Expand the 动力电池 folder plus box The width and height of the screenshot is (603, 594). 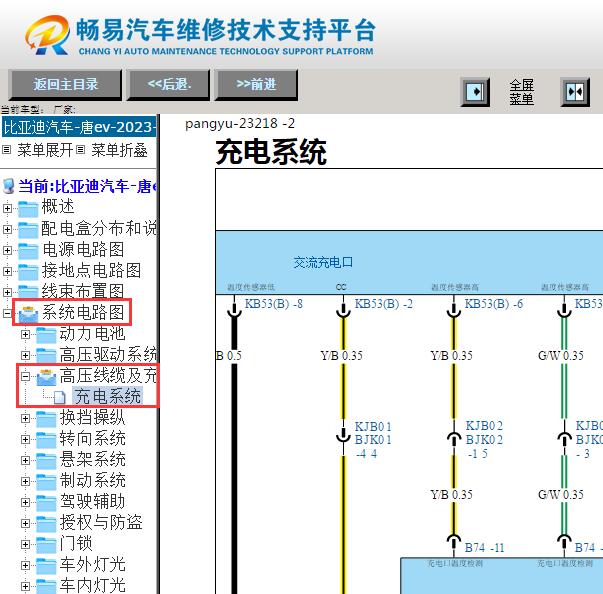pyautogui.click(x=25, y=334)
